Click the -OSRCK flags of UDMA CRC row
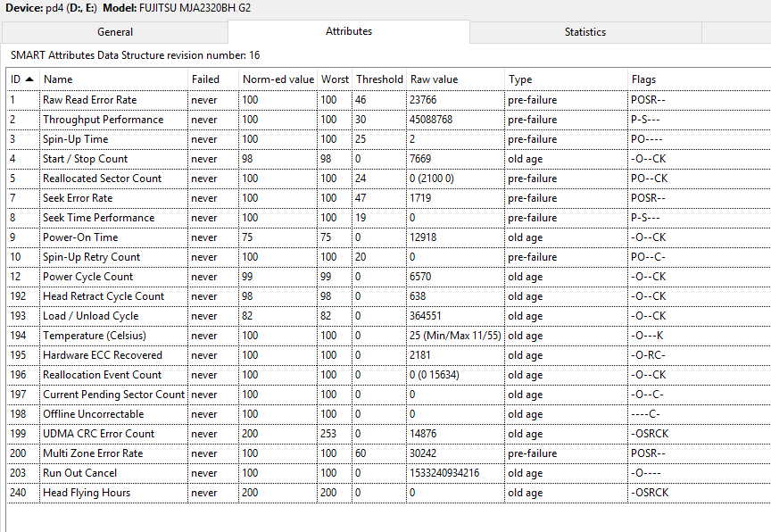 click(x=650, y=434)
